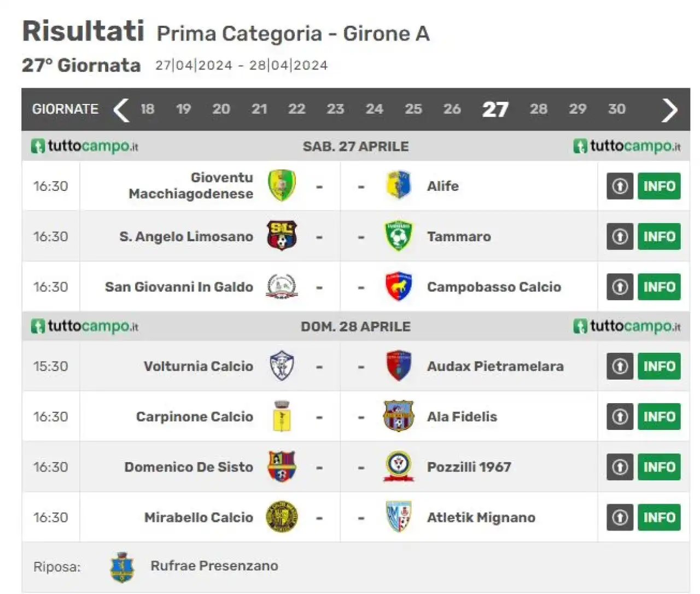Image resolution: width=700 pixels, height=594 pixels.
Task: Open INFO for the Atletik Mignano match
Action: (x=659, y=517)
